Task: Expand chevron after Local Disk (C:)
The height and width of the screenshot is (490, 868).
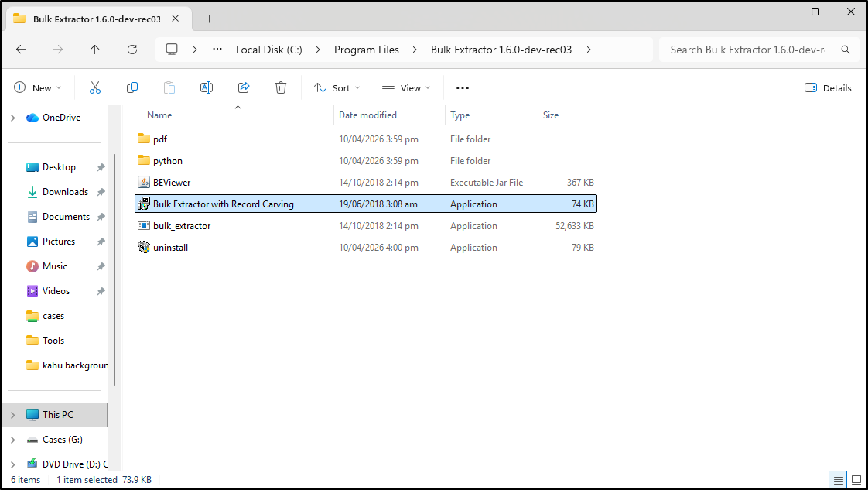Action: coord(318,50)
